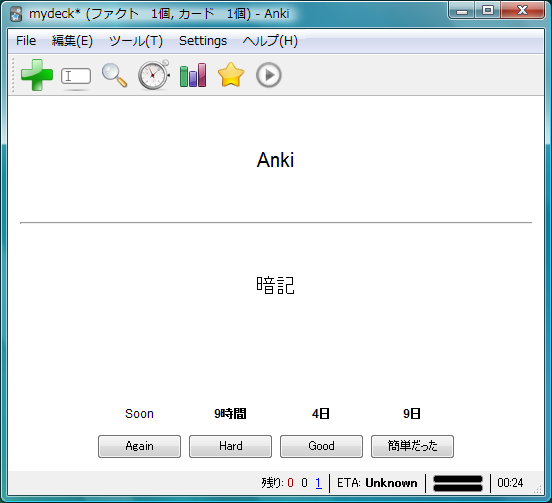Image resolution: width=552 pixels, height=503 pixels.
Task: Open the Settings menu
Action: 203,41
